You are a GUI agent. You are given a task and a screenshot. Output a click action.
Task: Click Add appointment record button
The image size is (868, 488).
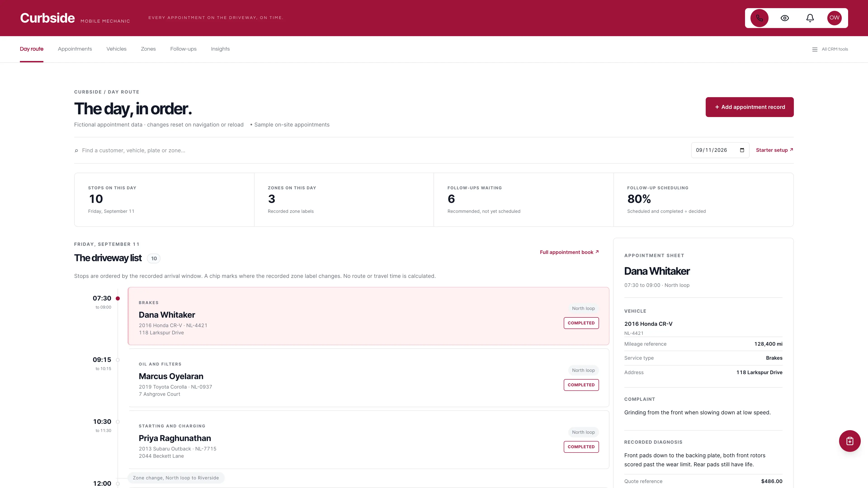tap(749, 107)
